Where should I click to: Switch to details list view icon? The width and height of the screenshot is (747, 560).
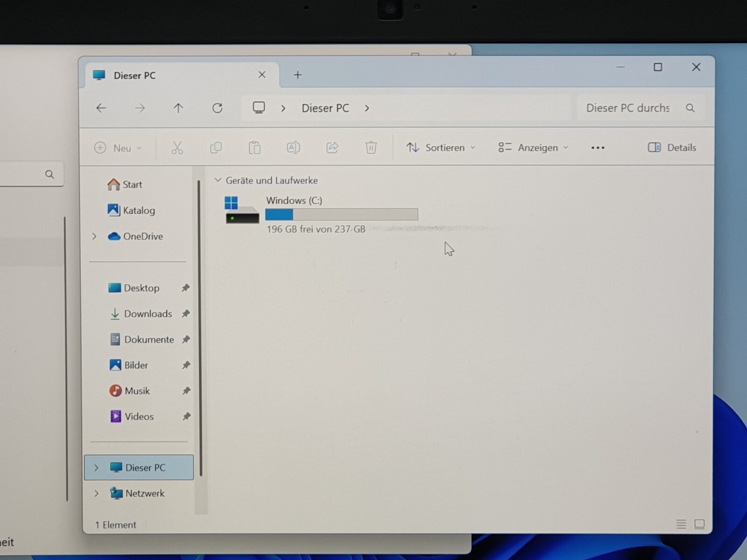681,524
